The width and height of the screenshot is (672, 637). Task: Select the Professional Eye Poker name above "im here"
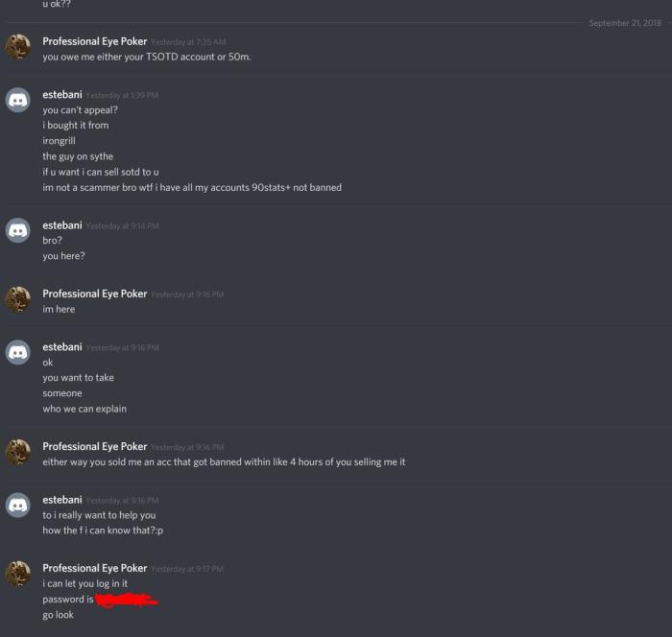click(95, 294)
